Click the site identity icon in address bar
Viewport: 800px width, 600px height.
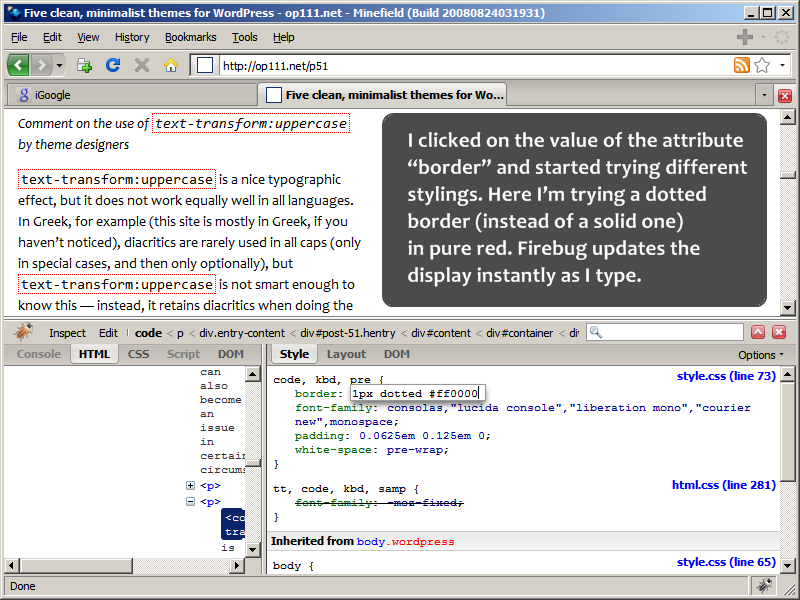coord(205,65)
